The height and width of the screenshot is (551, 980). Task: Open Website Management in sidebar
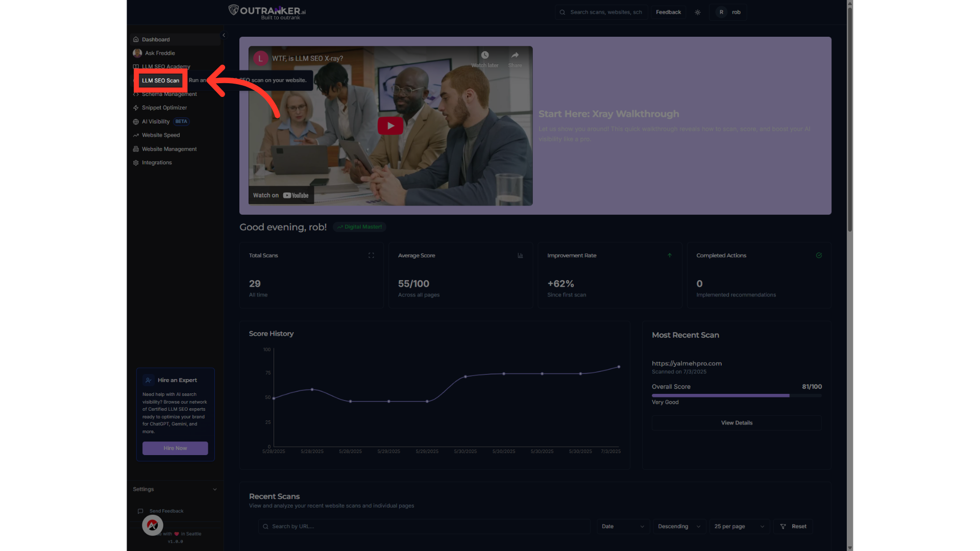click(x=169, y=149)
